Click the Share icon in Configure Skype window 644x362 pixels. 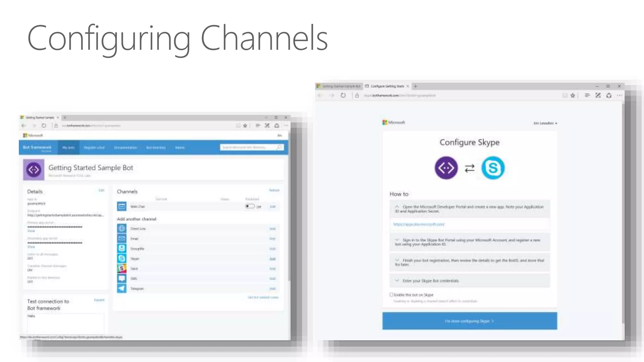click(609, 95)
